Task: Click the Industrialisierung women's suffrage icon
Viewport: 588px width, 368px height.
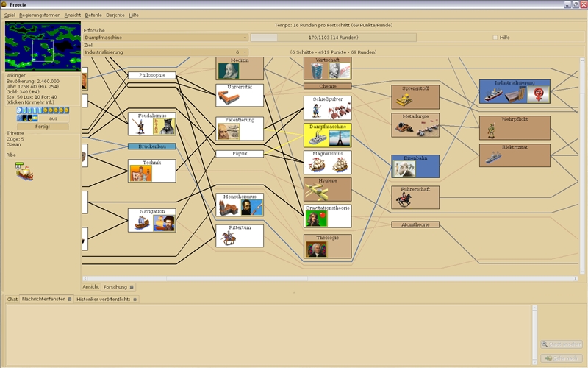Action: tap(539, 94)
